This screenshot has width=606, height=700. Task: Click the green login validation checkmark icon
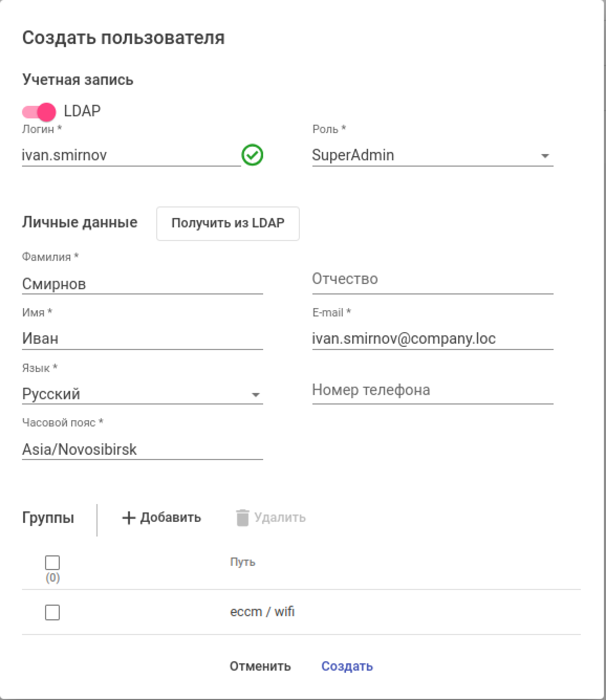(x=252, y=155)
